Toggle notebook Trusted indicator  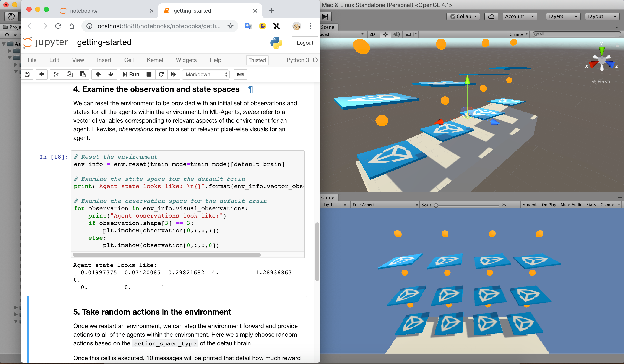257,60
